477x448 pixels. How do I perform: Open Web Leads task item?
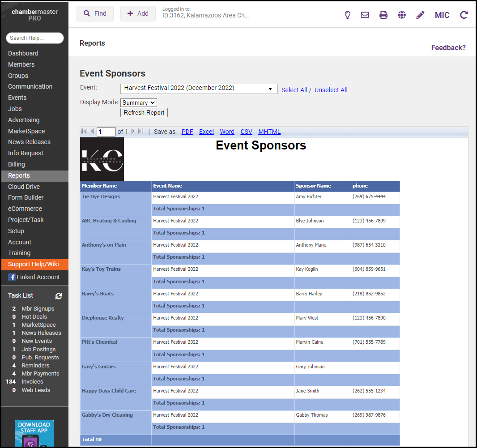(x=36, y=390)
